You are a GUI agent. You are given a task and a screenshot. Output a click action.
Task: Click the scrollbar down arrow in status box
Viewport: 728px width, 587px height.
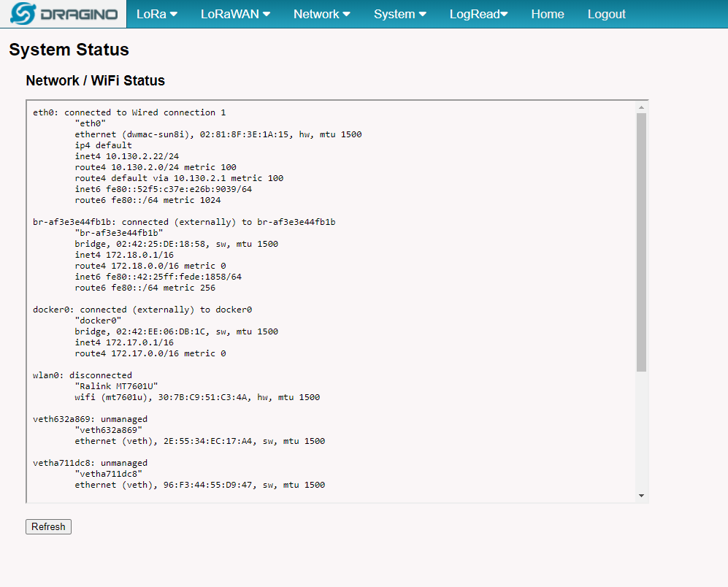pos(641,496)
